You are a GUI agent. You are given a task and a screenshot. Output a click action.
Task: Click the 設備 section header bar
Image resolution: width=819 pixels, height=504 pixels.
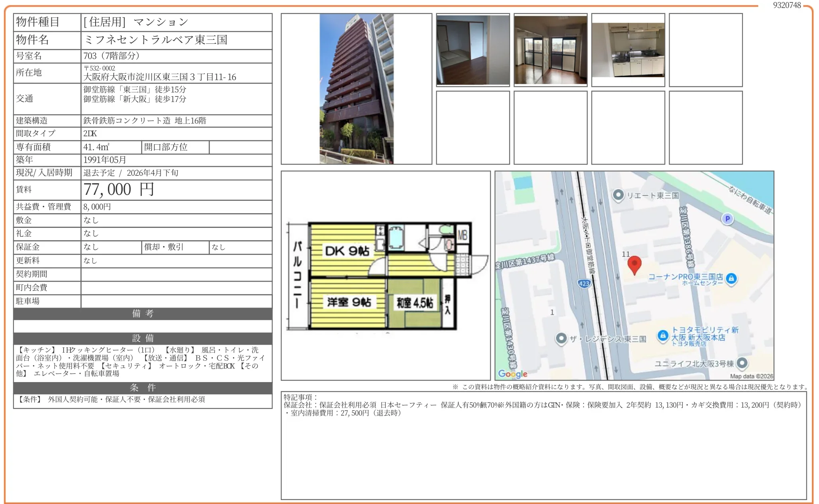coord(143,338)
